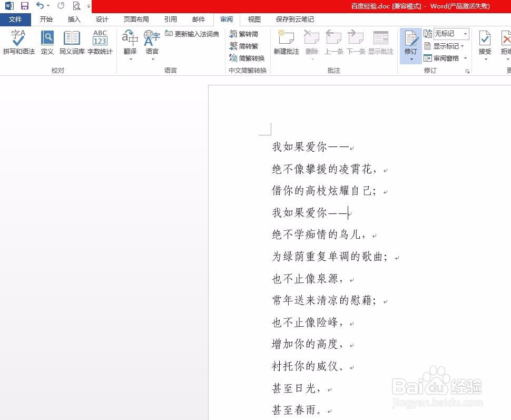This screenshot has width=511, height=420.
Task: Click the line '增加你的高度，'
Action: click(x=307, y=344)
